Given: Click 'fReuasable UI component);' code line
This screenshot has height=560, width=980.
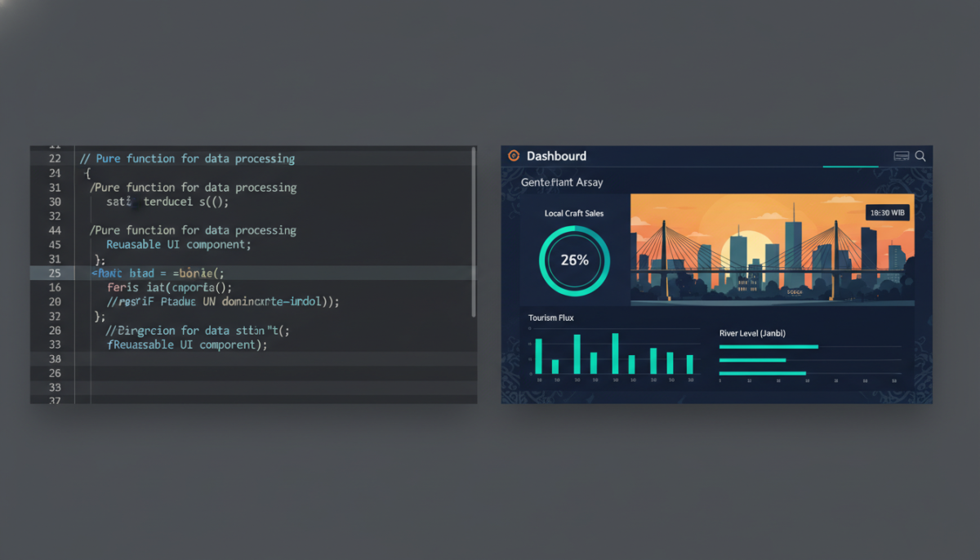Looking at the screenshot, I should 187,344.
